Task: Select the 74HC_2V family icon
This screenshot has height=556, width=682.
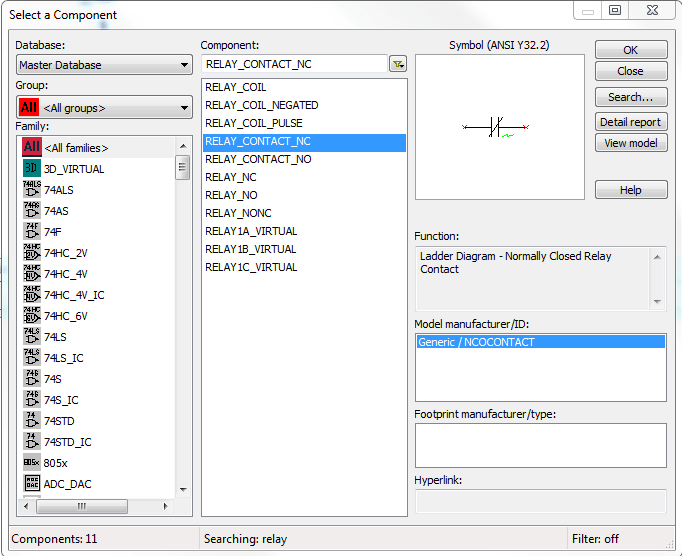Action: coord(32,252)
